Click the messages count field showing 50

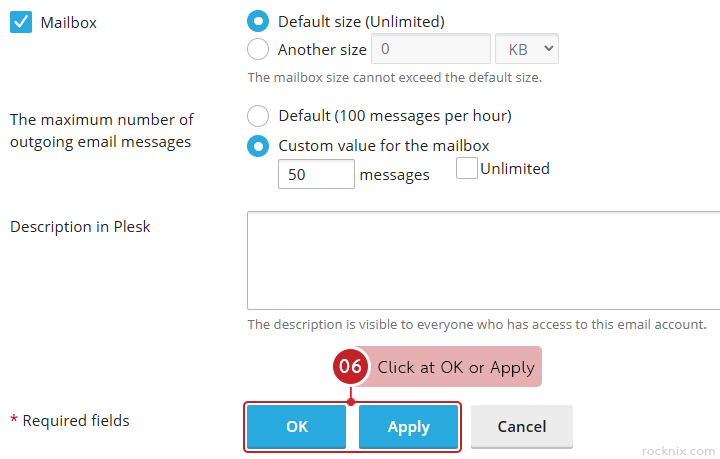[316, 174]
